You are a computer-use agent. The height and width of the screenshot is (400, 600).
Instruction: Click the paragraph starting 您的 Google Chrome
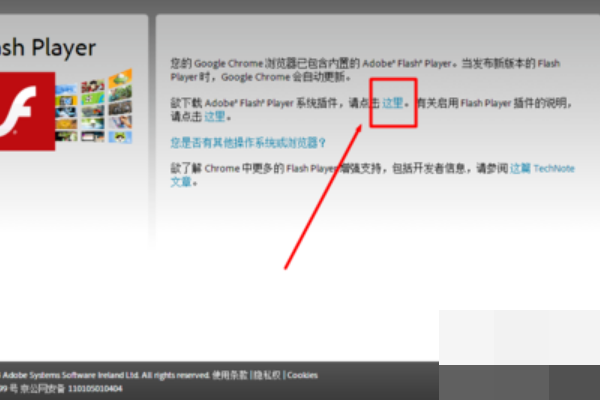(x=365, y=70)
